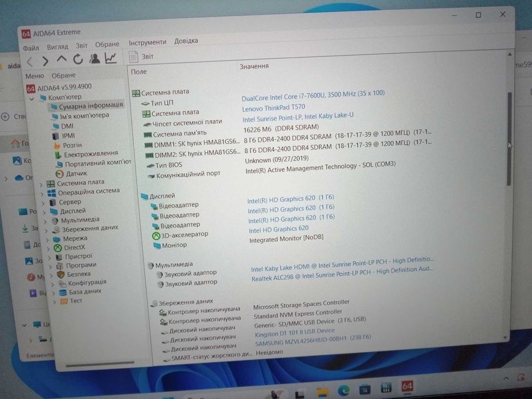This screenshot has width=532, height=399.
Task: Open AIDA64 from the Windows taskbar
Action: [x=407, y=386]
